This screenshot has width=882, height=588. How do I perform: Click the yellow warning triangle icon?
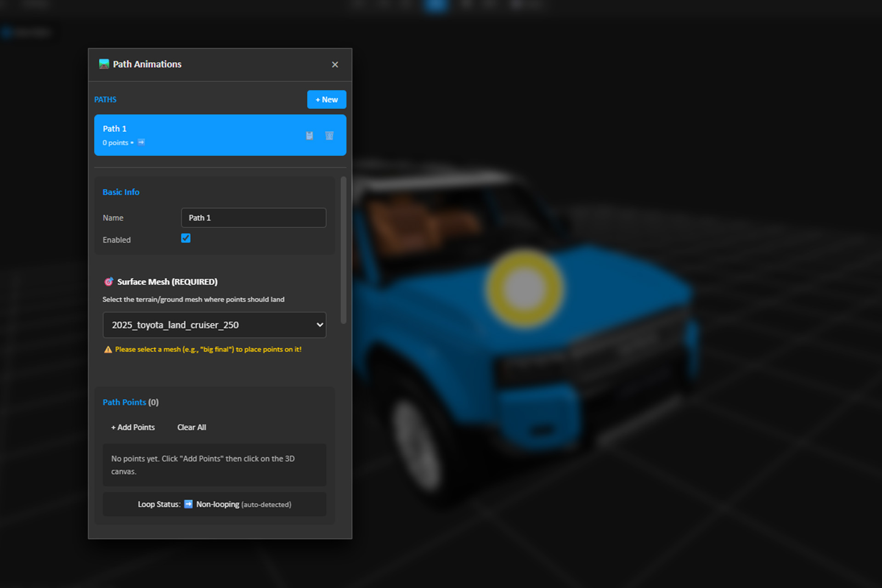108,350
